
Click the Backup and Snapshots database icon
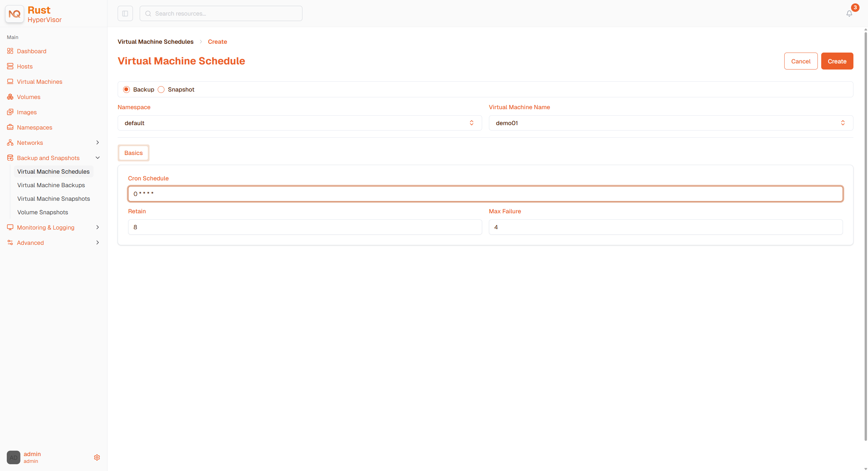tap(10, 158)
